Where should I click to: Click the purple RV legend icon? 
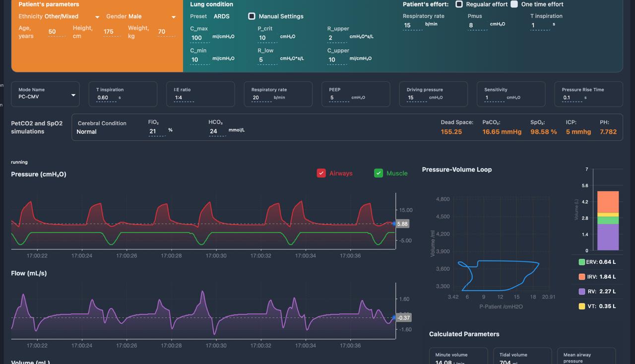coord(581,292)
